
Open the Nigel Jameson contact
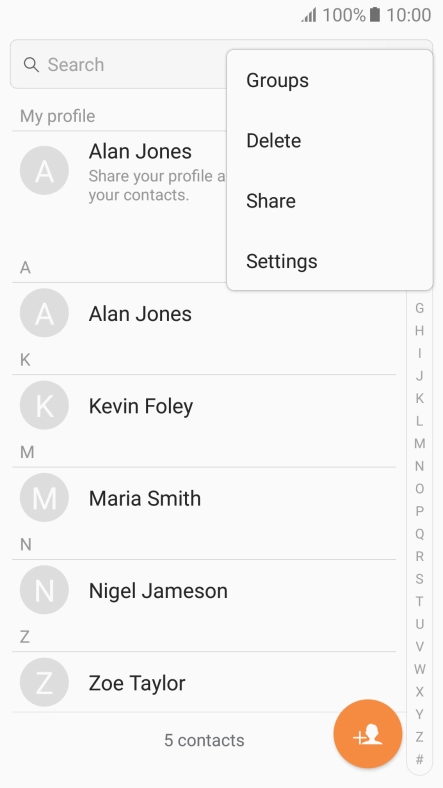[x=204, y=590]
